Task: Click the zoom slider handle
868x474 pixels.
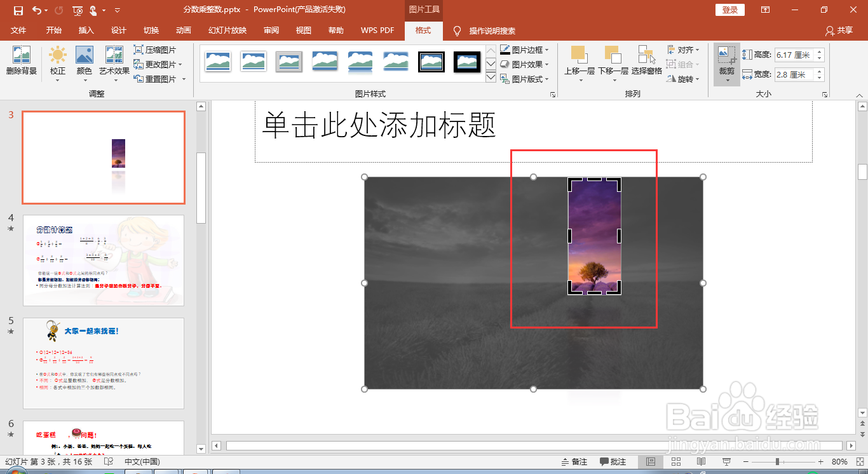Action: click(777, 462)
